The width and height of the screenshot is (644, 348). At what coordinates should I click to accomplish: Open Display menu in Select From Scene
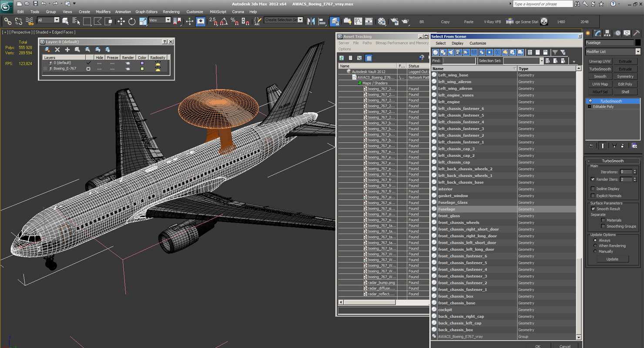pyautogui.click(x=457, y=43)
